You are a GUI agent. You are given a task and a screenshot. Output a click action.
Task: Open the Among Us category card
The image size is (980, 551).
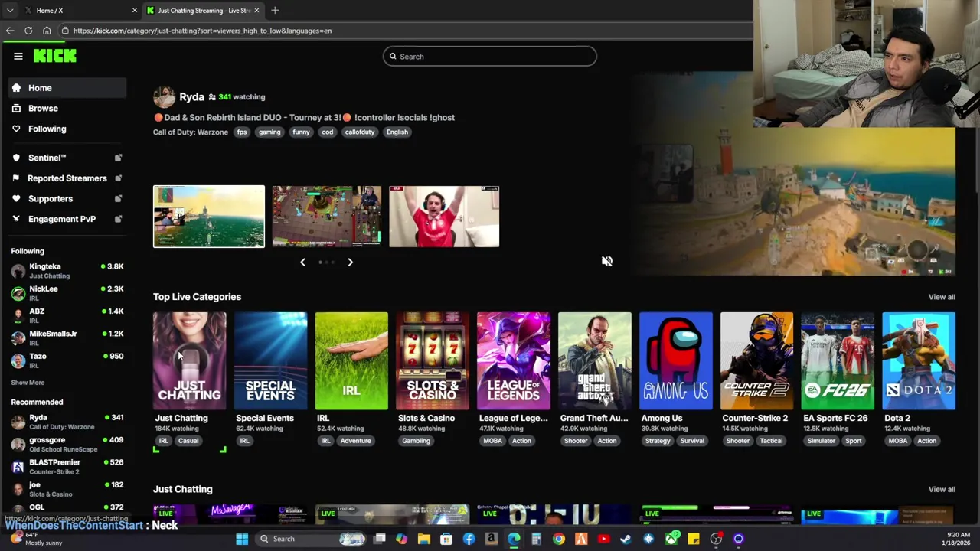(x=675, y=360)
